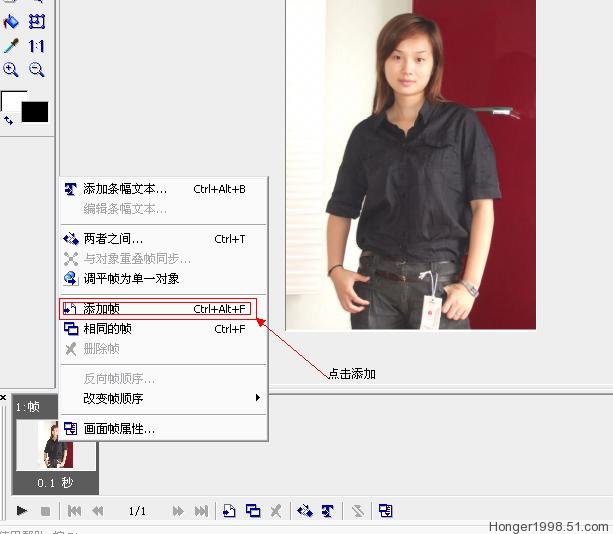Open the white foreground color swatch
The image size is (613, 534).
(x=11, y=100)
